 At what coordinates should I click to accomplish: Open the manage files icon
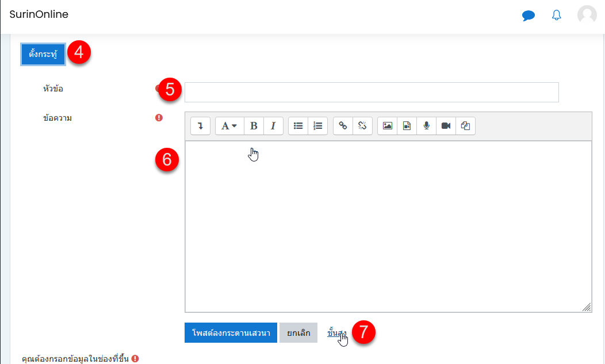click(465, 126)
